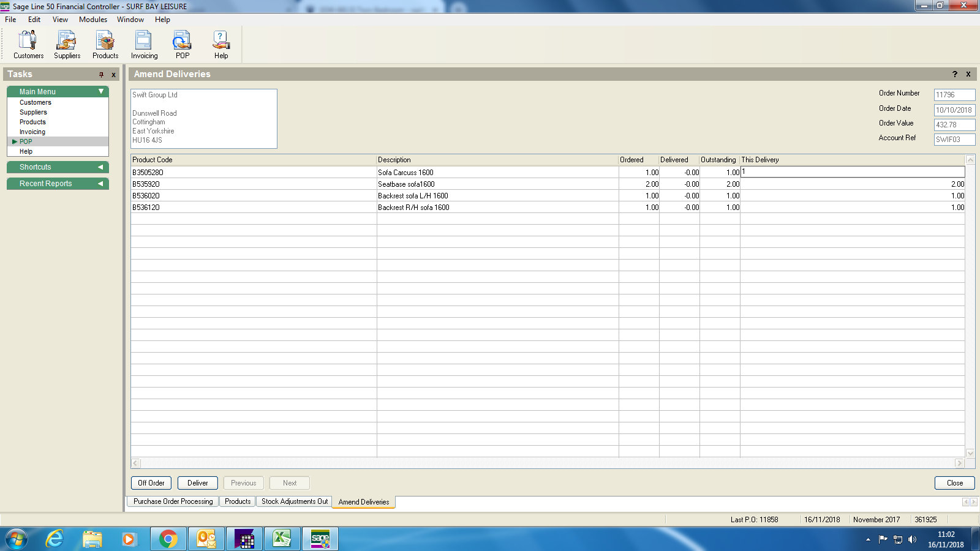Click the Description column header
The height and width of the screenshot is (551, 980).
pyautogui.click(x=497, y=160)
